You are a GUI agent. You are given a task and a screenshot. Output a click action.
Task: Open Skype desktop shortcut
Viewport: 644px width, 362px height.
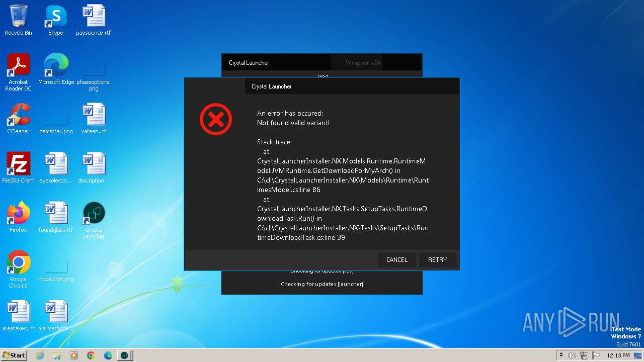(x=56, y=20)
